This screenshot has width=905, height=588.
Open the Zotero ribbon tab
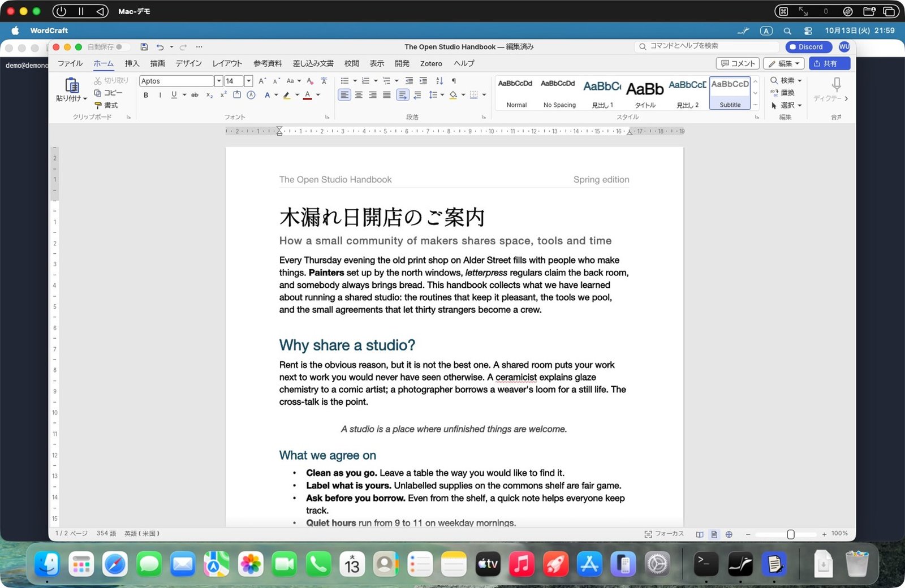click(431, 63)
